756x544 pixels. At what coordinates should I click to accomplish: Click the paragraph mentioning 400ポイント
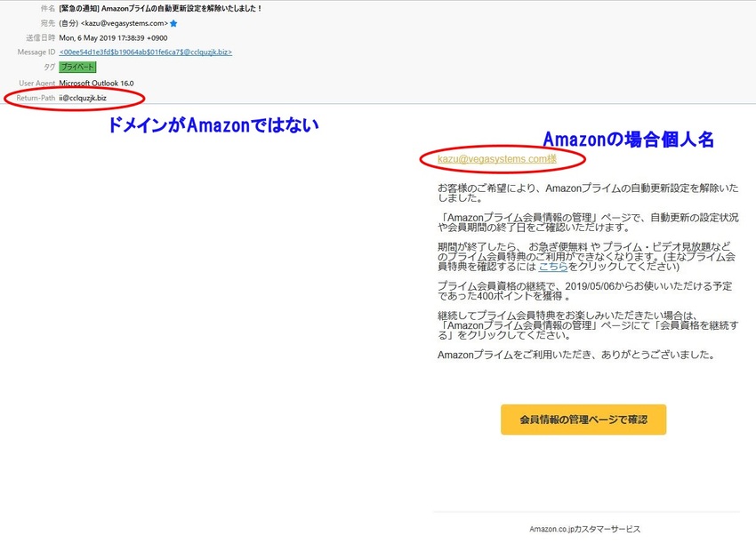pos(585,291)
